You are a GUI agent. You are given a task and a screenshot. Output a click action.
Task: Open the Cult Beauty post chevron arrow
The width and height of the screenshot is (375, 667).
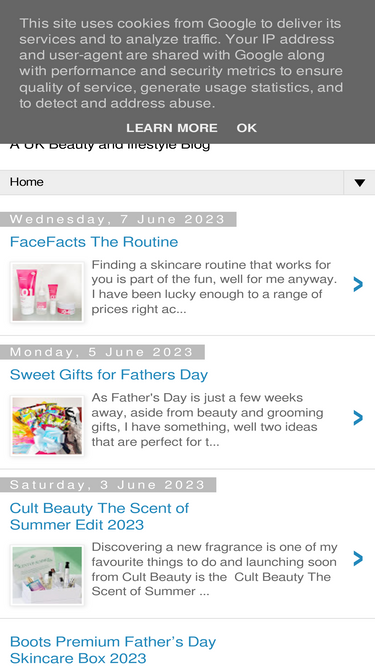pyautogui.click(x=358, y=558)
